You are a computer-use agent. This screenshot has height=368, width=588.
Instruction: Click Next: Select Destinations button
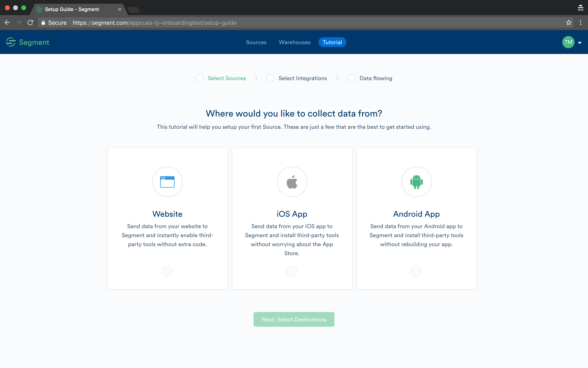click(x=294, y=319)
